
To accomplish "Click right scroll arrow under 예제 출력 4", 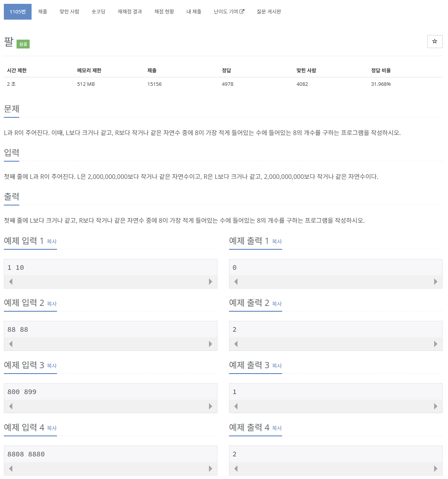I will 435,469.
